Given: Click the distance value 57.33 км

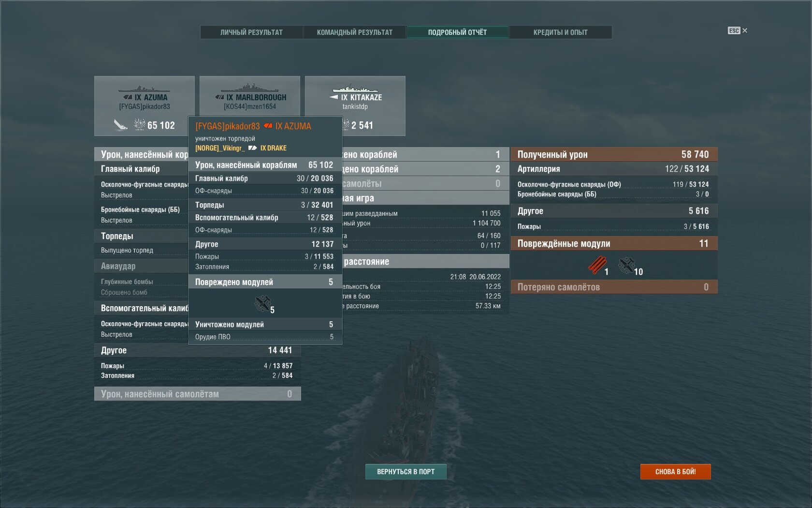Looking at the screenshot, I should click(488, 306).
